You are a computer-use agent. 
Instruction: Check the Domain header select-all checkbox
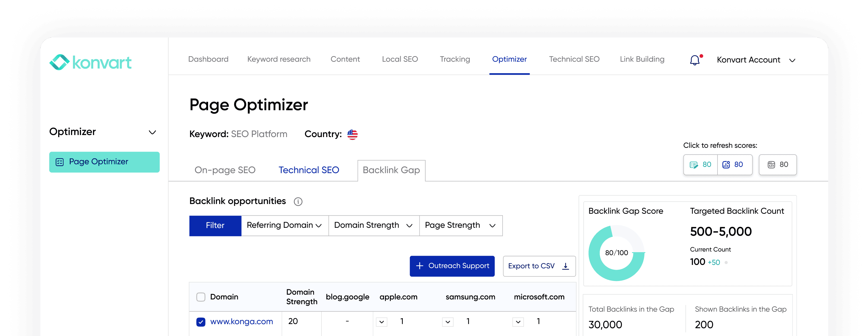point(201,297)
